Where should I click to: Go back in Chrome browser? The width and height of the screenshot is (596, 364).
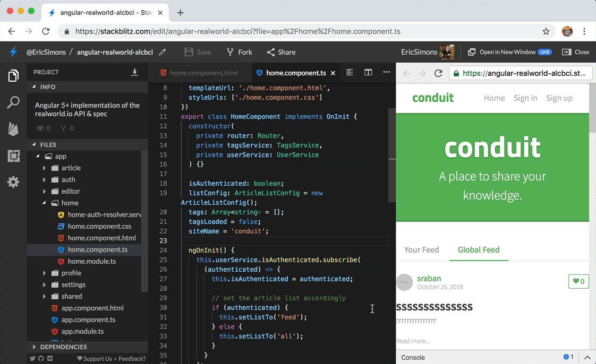[x=12, y=31]
